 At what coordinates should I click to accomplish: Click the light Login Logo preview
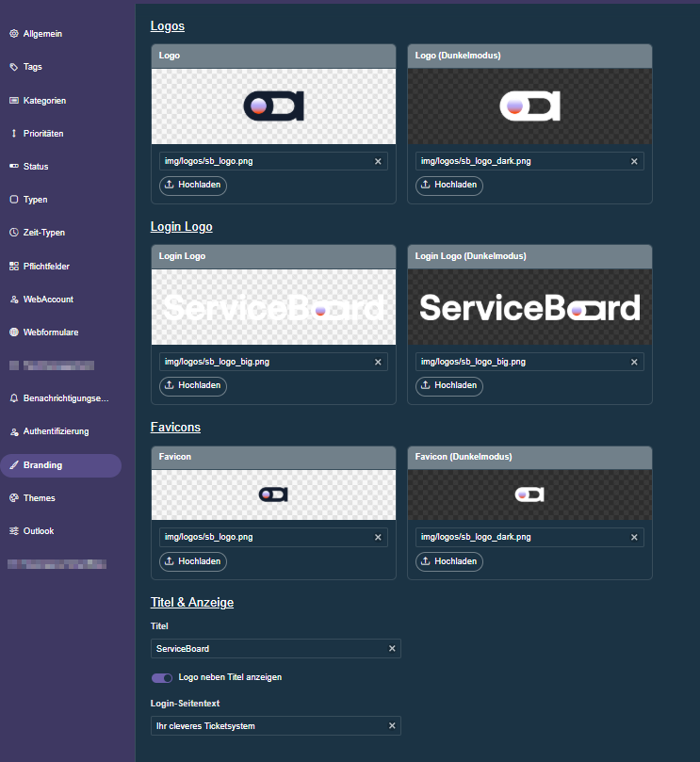(x=273, y=307)
